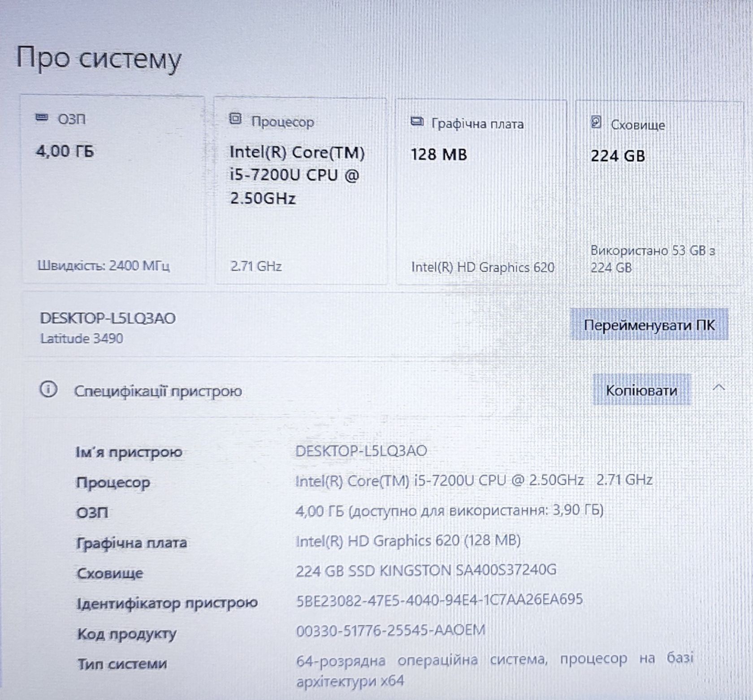Image resolution: width=753 pixels, height=700 pixels.
Task: Select the Про систему heading
Action: click(x=99, y=59)
